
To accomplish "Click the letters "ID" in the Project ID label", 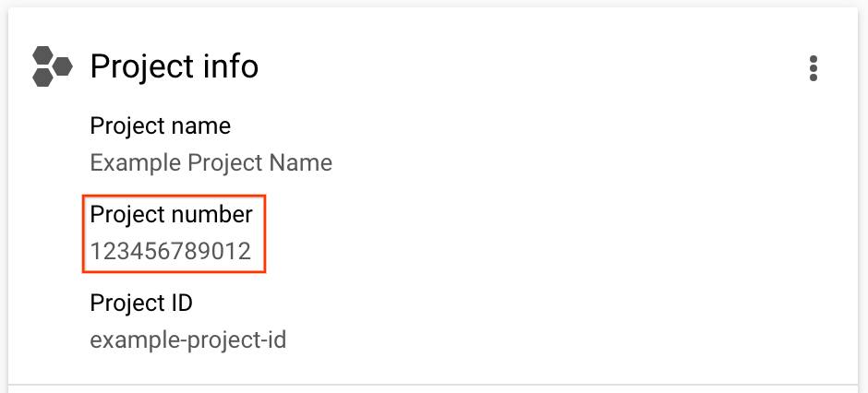I will [x=177, y=303].
